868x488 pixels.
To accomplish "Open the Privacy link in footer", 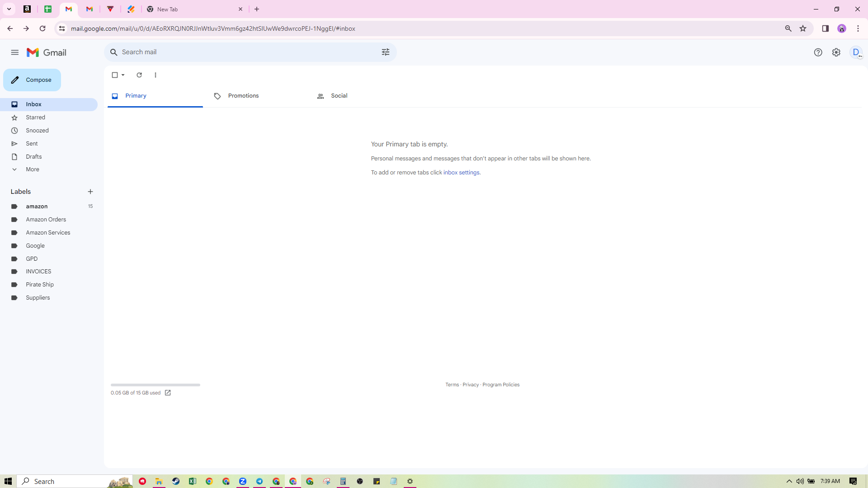I will [x=471, y=385].
